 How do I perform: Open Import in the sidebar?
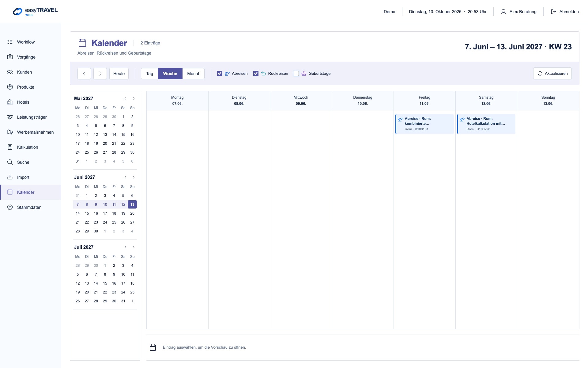(x=31, y=177)
